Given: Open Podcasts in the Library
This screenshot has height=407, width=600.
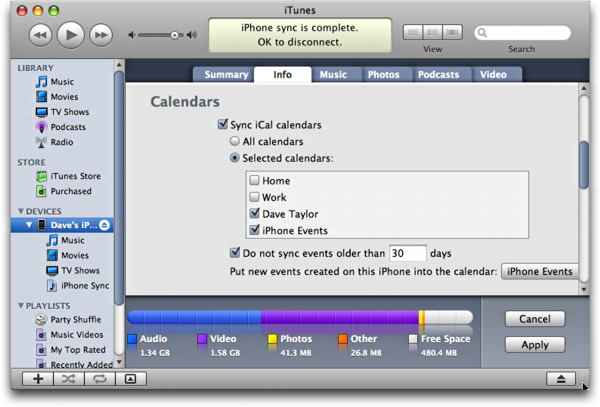Looking at the screenshot, I should [61, 127].
